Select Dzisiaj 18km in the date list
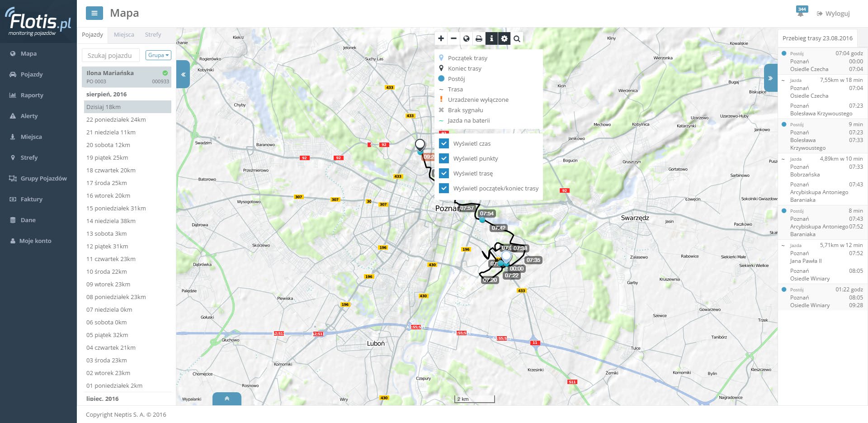This screenshot has height=423, width=868. (127, 107)
